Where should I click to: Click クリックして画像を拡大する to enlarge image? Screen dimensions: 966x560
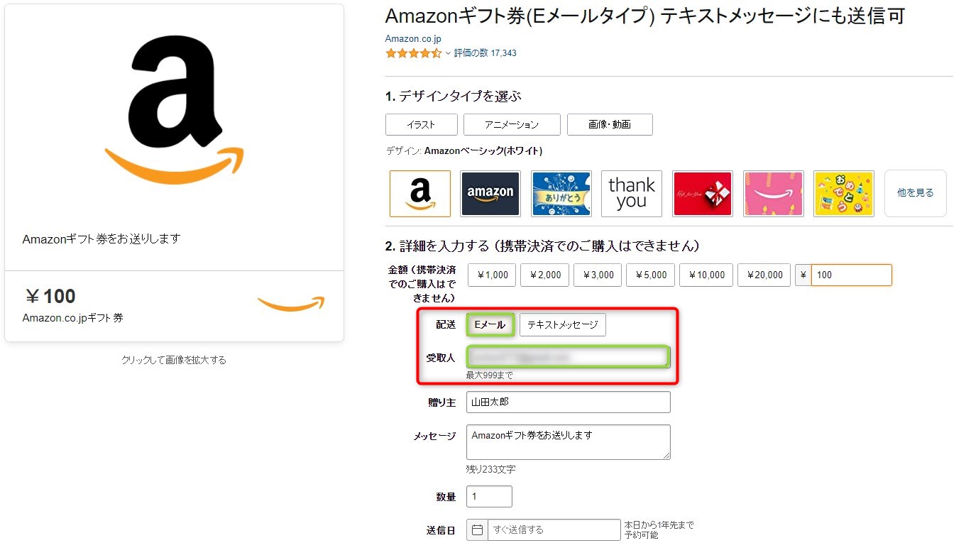tap(174, 360)
